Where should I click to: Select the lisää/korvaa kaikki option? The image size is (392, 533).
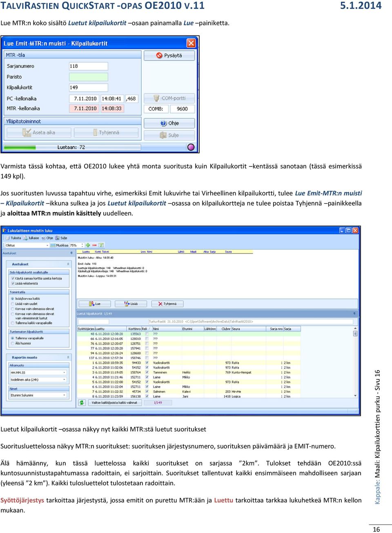(13, 299)
